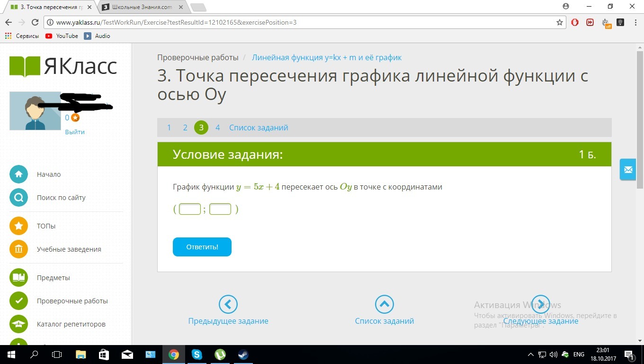Open the Проверочные работы breadcrumb

pos(198,57)
